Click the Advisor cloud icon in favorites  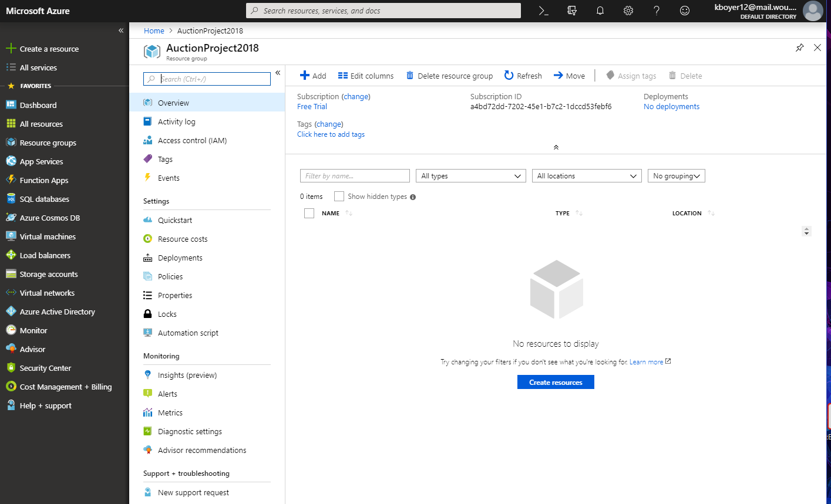click(x=11, y=349)
